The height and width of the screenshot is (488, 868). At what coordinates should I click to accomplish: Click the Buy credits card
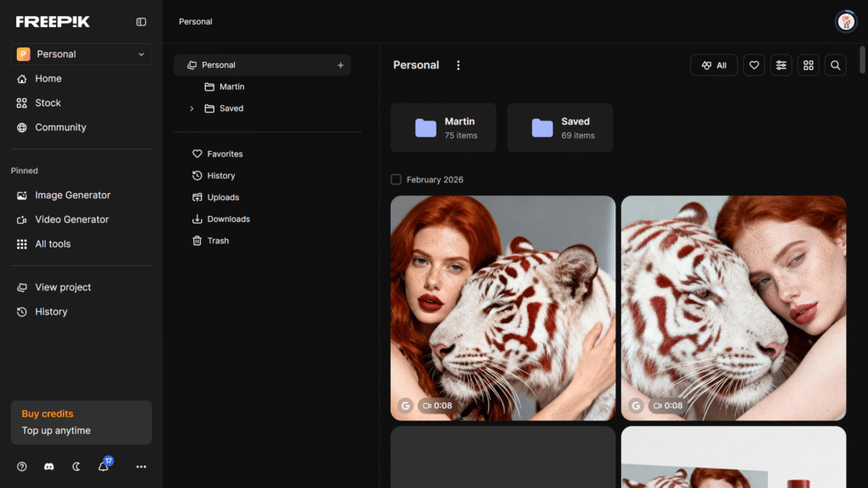tap(81, 422)
